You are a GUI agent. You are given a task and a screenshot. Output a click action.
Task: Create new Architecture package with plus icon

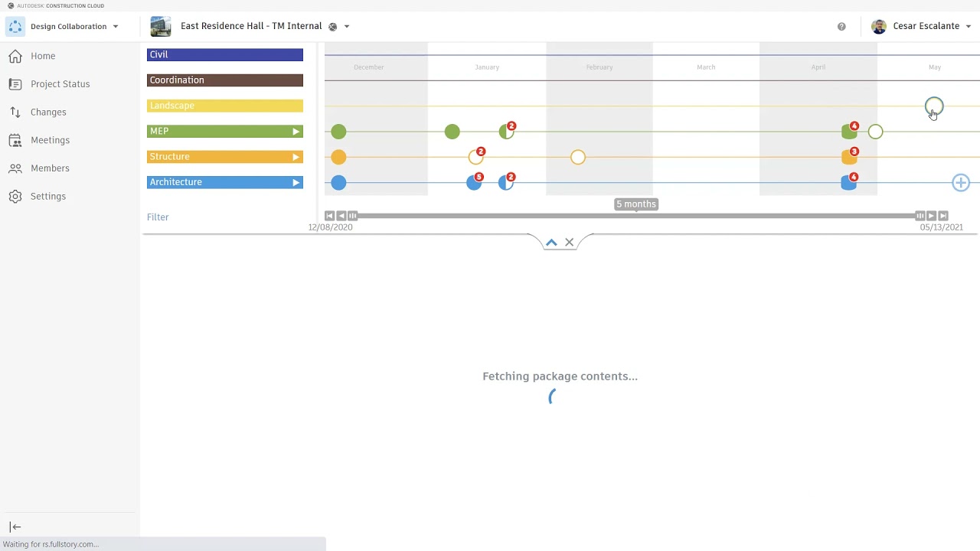pos(961,183)
